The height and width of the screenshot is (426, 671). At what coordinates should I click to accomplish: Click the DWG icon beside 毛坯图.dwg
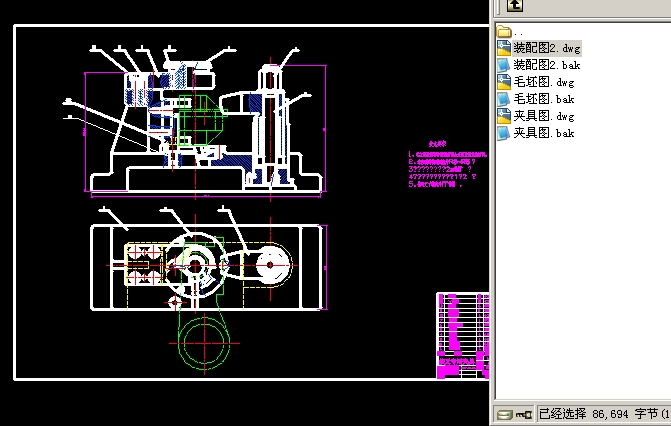(504, 82)
